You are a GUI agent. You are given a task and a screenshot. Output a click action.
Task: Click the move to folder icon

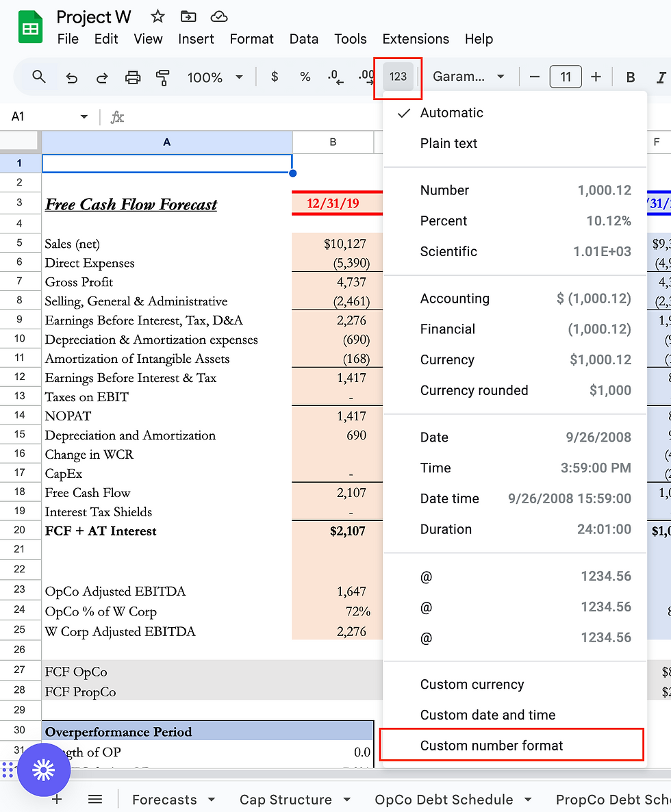188,17
